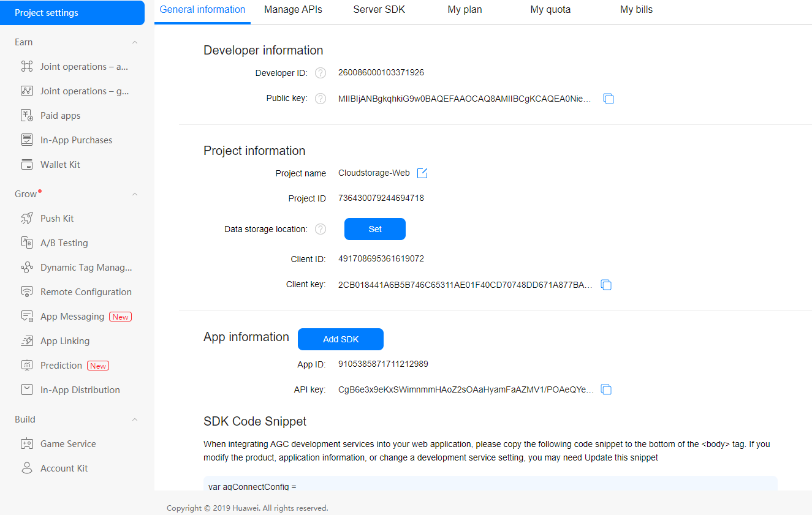Edit the Project name via the pencil icon
The image size is (812, 515).
[422, 173]
